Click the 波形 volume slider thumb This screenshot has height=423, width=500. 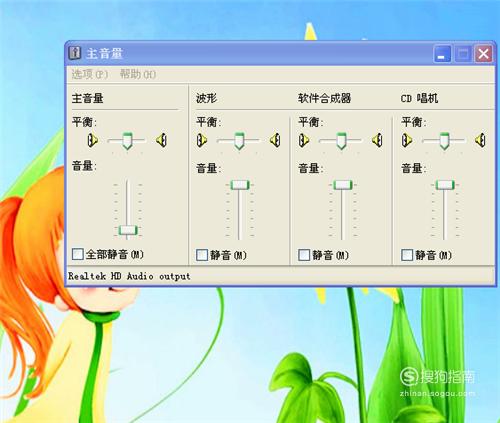(x=240, y=185)
